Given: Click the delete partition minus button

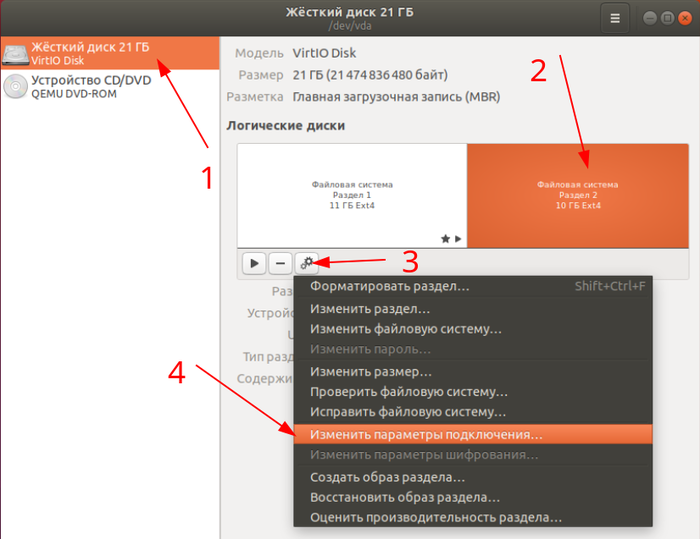Looking at the screenshot, I should click(280, 263).
